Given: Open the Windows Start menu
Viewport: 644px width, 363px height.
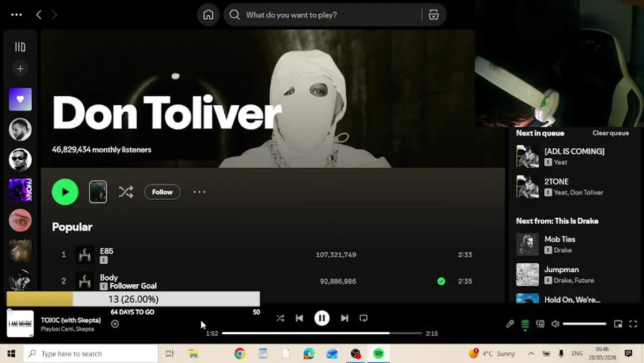Looking at the screenshot, I should point(11,353).
